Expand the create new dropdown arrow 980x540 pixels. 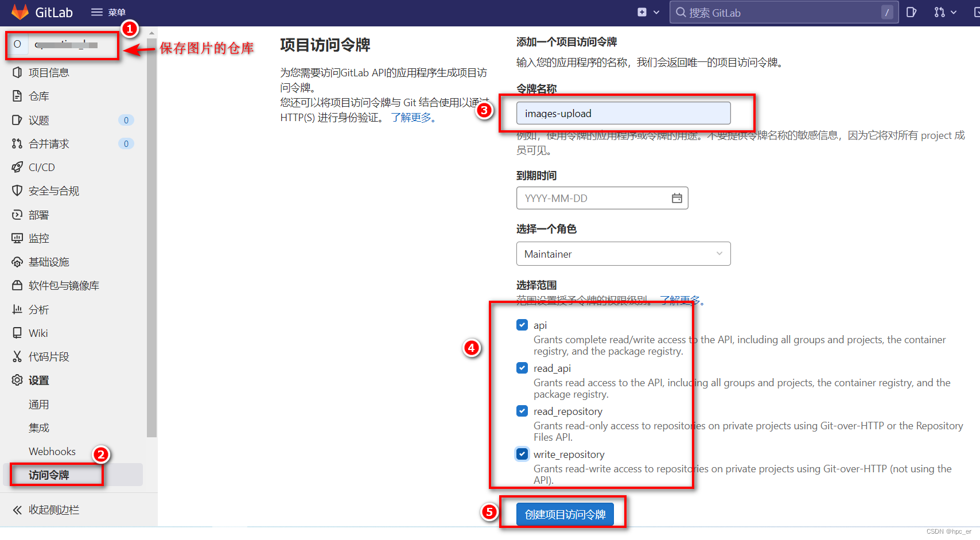click(656, 12)
